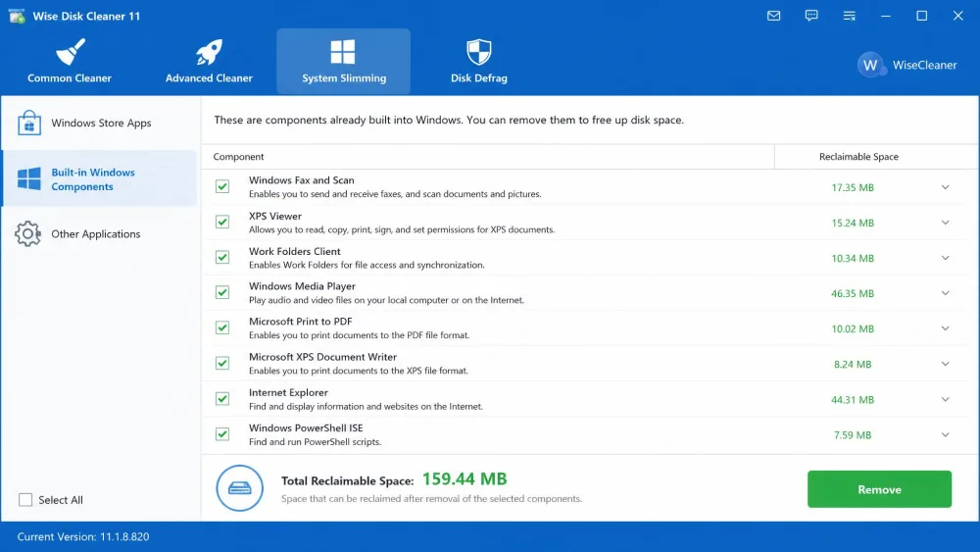The image size is (980, 552).
Task: Expand the Microsoft Print to PDF row chevron
Action: click(945, 328)
